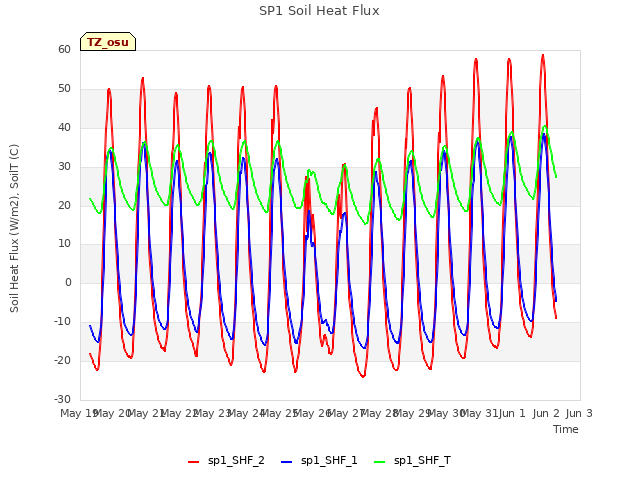Click the 10 y-axis tick label

point(64,244)
